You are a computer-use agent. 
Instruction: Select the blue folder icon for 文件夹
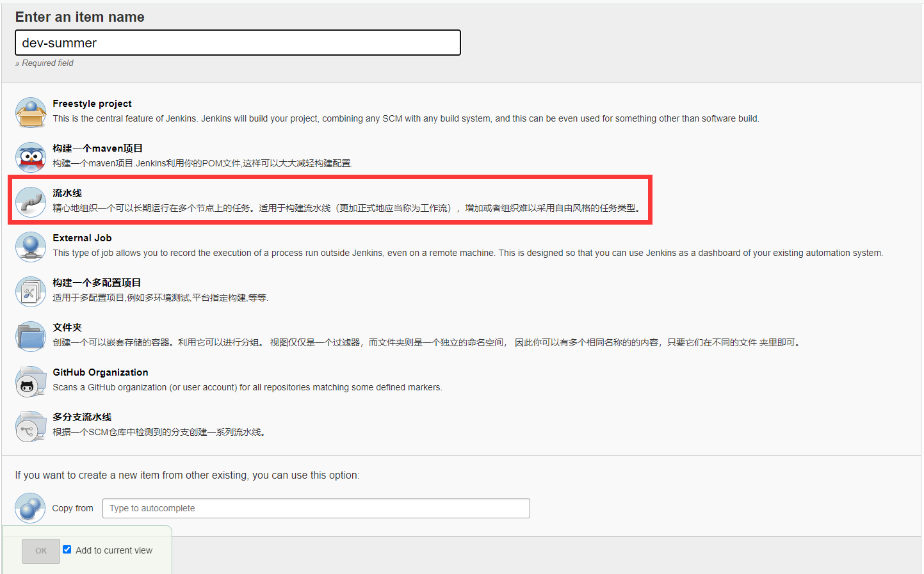(30, 337)
